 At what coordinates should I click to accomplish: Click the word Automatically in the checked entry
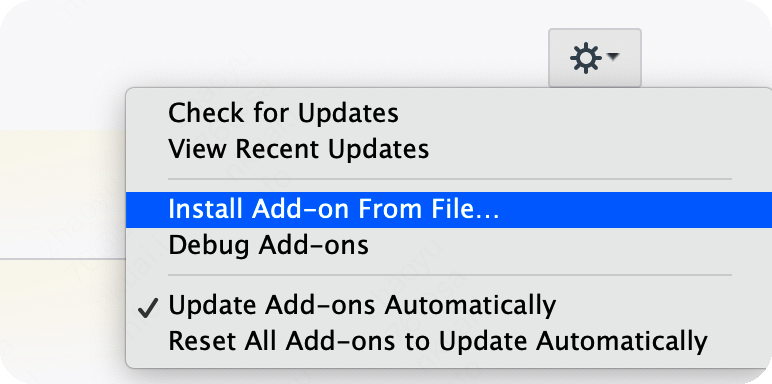pyautogui.click(x=470, y=306)
